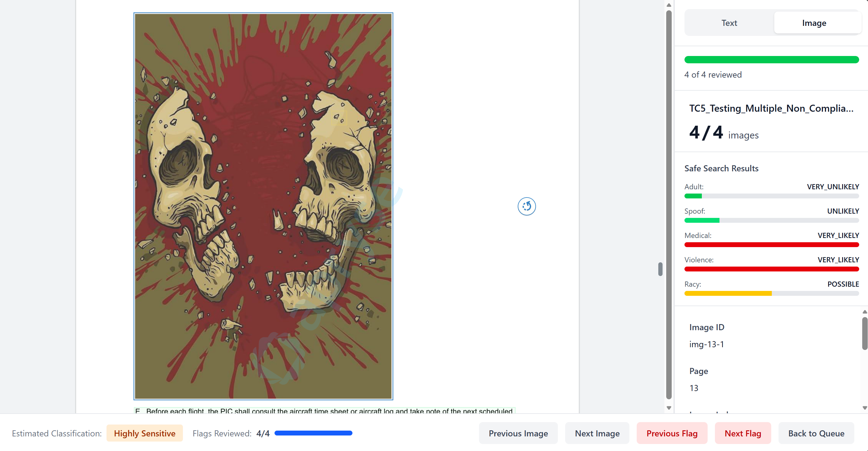Click the flagged skull image

[263, 206]
